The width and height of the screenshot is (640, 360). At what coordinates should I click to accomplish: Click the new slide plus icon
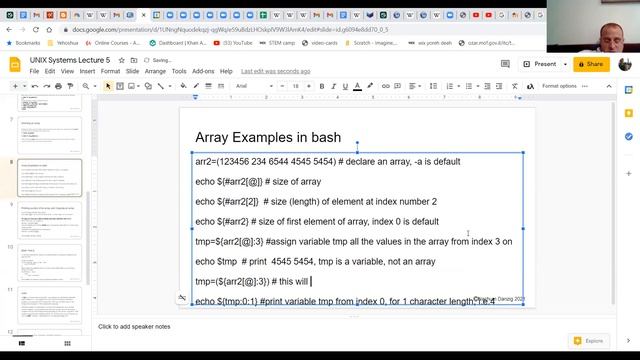15,86
